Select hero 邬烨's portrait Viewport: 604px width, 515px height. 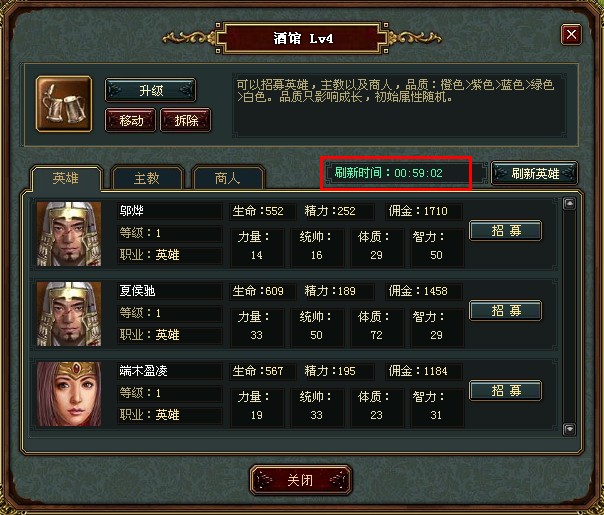pyautogui.click(x=69, y=234)
